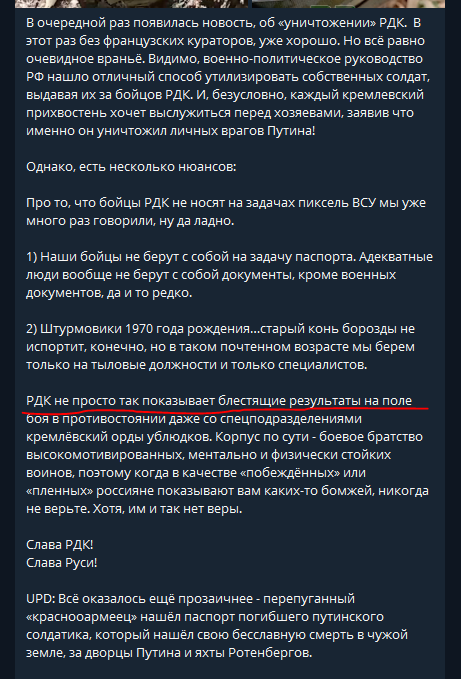Viewport: 461px width, 679px height.
Task: Click the phrase "Хотя, им и так нет веры."
Action: click(168, 509)
